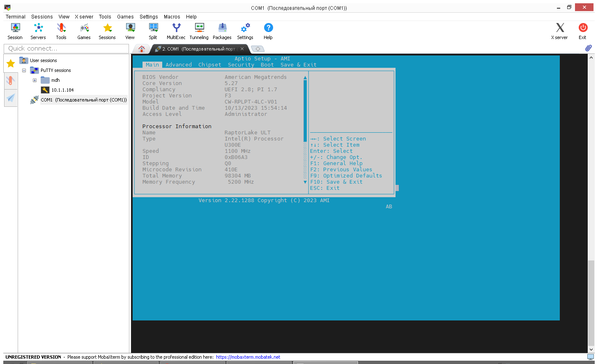
Task: Select the star sessions sidebar tab
Action: coord(11,63)
